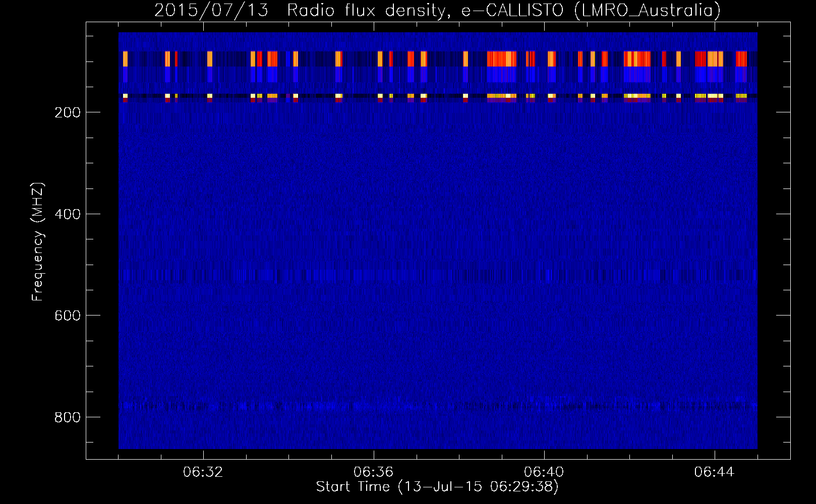Image resolution: width=816 pixels, height=504 pixels.
Task: Click the plot title "2015/07/13 Radio flux density, e-CALLISTO (LMRO_Australia)"
Action: pyautogui.click(x=437, y=10)
